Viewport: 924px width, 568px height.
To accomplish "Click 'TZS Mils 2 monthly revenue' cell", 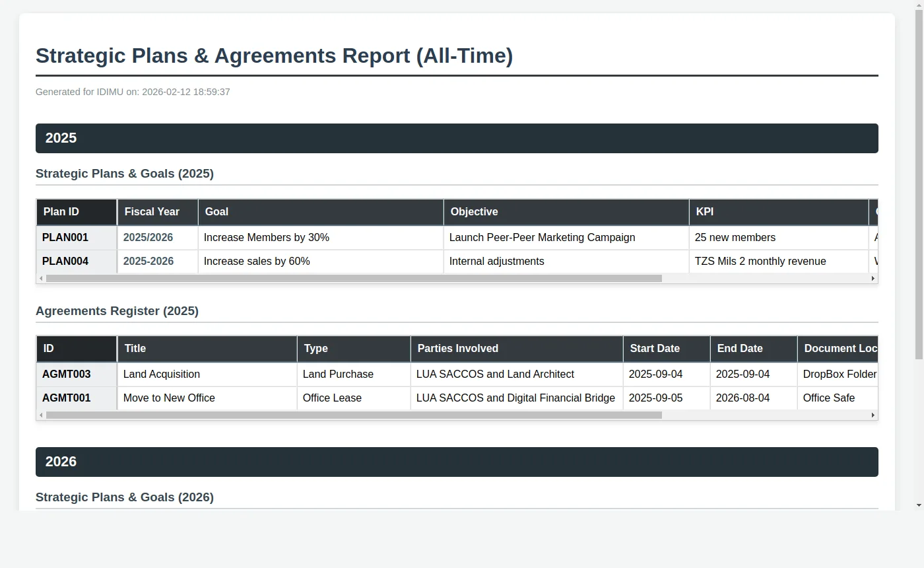I will [x=779, y=262].
